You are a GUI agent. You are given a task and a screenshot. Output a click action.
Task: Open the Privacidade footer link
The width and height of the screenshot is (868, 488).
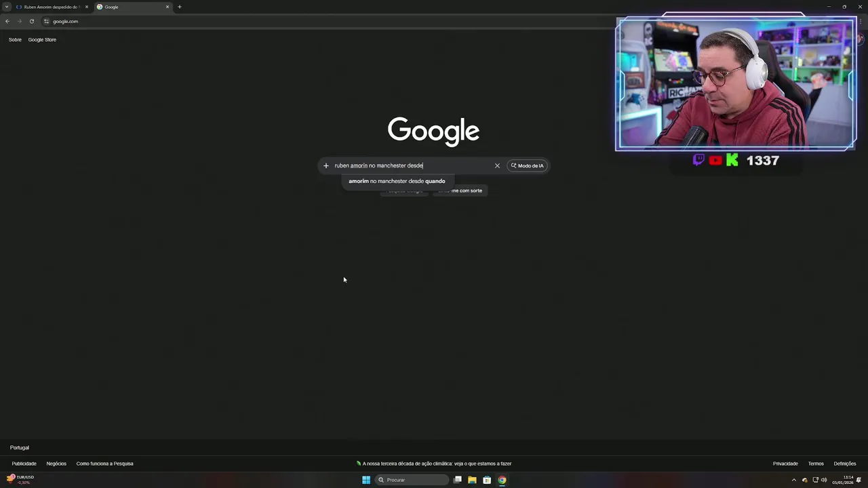coord(785,464)
